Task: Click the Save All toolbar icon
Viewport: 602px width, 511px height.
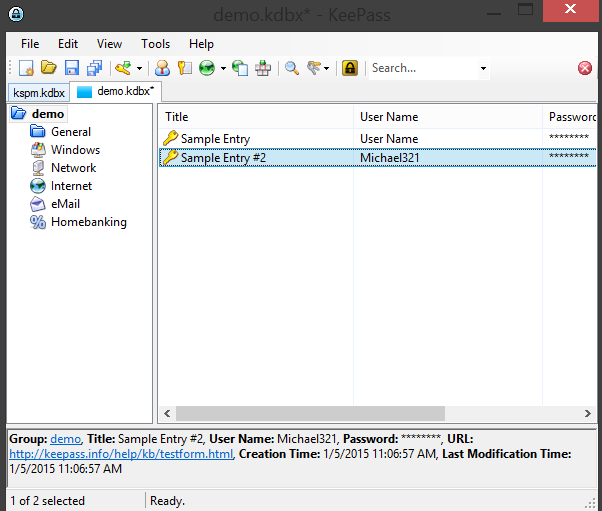Action: (94, 68)
